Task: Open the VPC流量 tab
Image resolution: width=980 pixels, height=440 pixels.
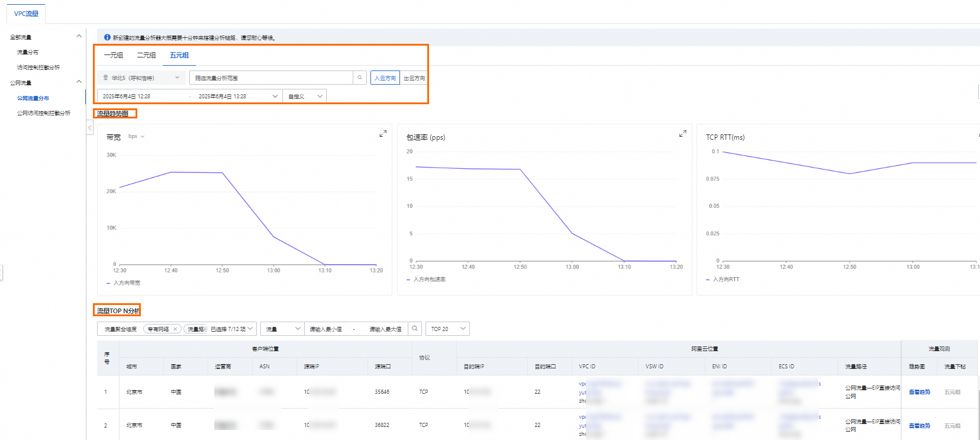Action: pyautogui.click(x=26, y=14)
